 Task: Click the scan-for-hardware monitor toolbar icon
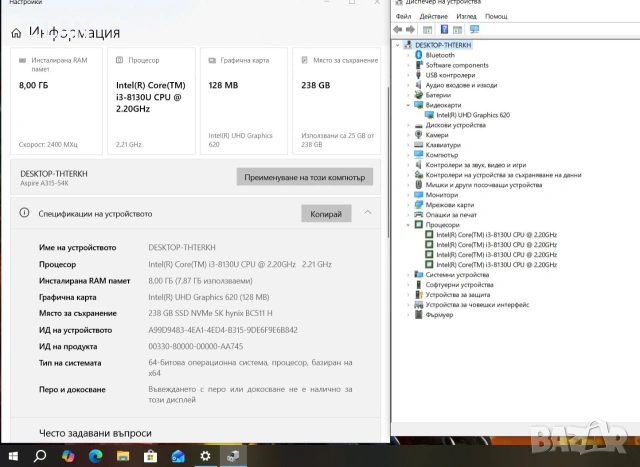[474, 29]
